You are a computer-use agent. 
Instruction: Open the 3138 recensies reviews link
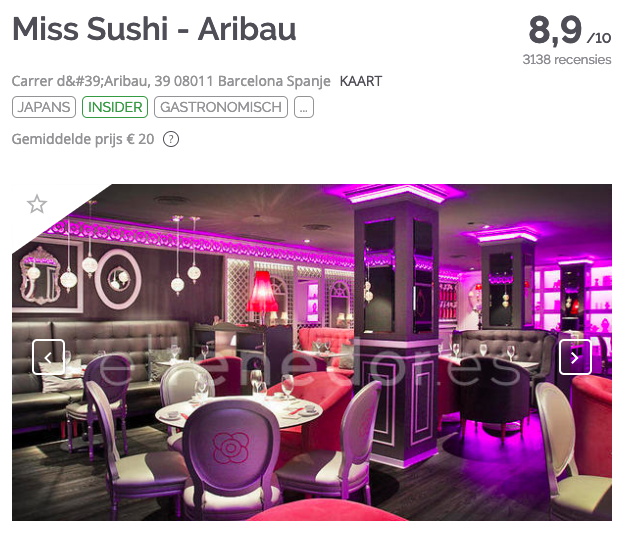pyautogui.click(x=566, y=60)
